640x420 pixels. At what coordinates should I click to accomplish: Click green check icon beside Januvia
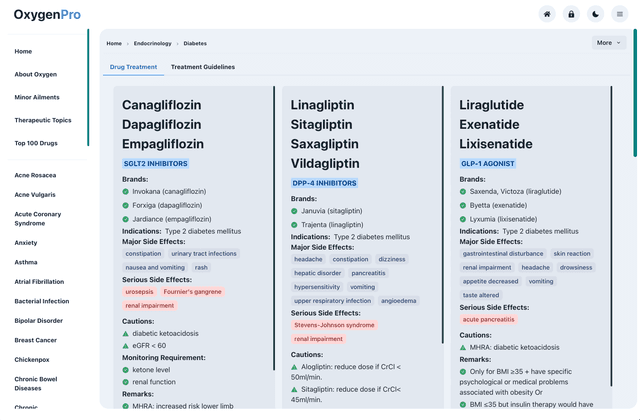(294, 211)
